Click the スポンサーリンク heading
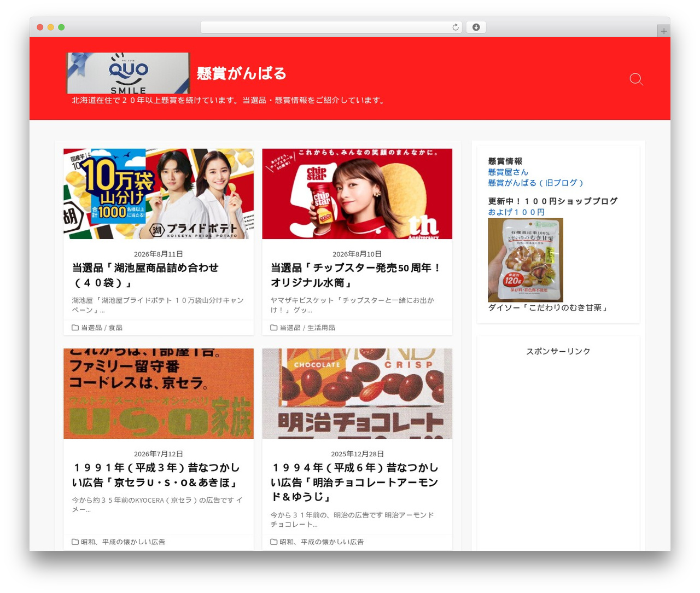This screenshot has width=700, height=593. 558,351
